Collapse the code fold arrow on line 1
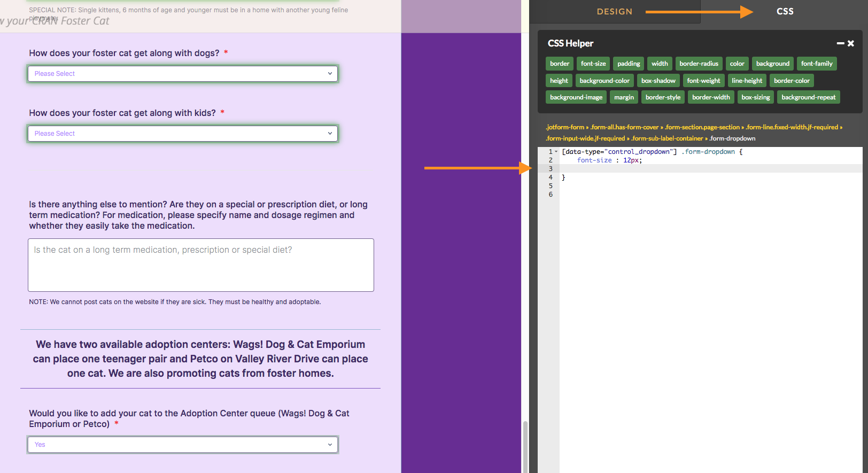868x473 pixels. click(x=556, y=152)
